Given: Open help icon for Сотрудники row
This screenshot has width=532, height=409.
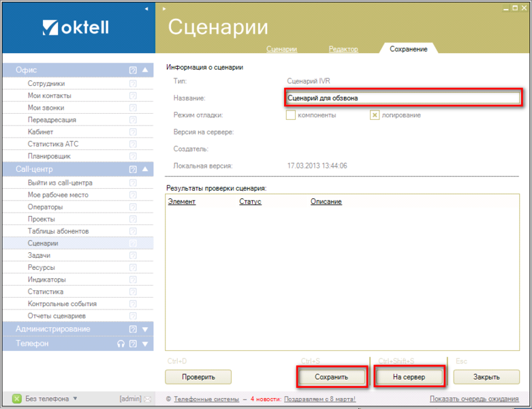Looking at the screenshot, I should point(133,83).
